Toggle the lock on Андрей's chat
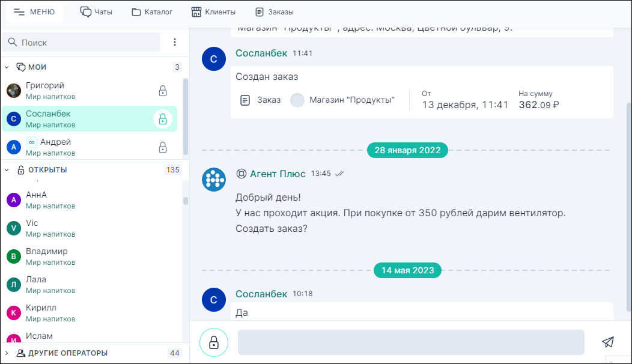Viewport: 632px width, 364px height. (x=163, y=147)
